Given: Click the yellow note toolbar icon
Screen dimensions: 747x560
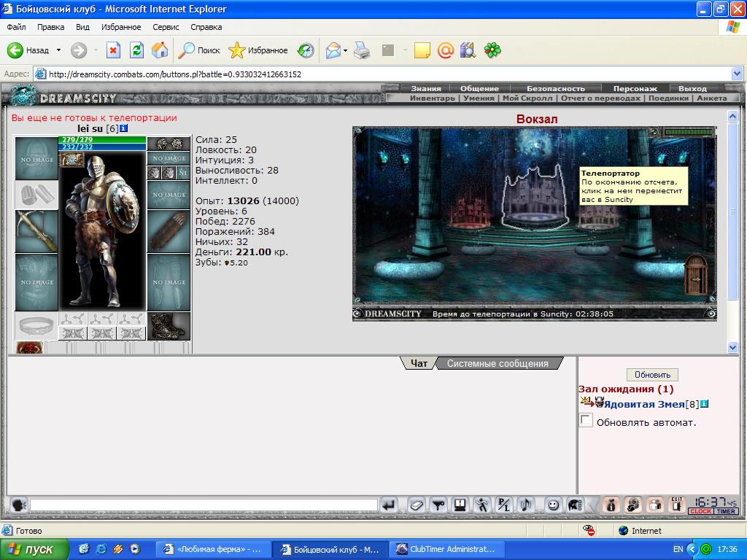Looking at the screenshot, I should coord(422,50).
